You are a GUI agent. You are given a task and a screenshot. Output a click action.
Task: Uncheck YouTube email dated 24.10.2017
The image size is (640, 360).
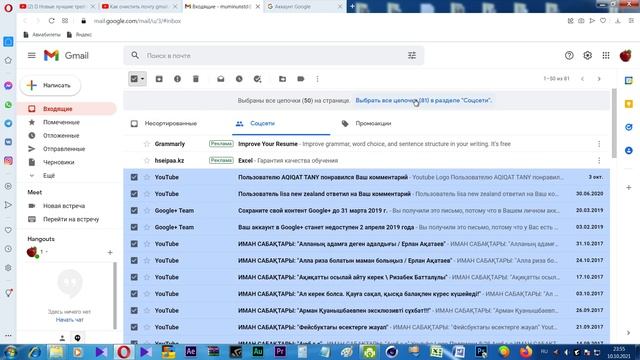click(134, 260)
